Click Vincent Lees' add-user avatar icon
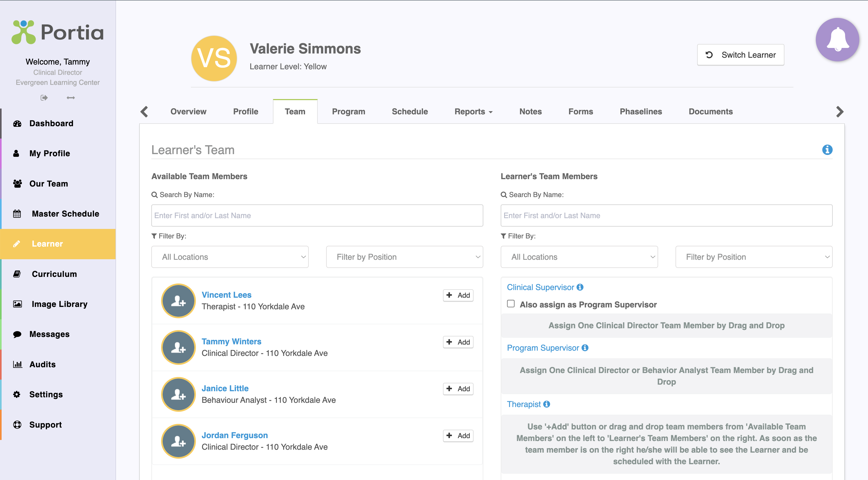The width and height of the screenshot is (868, 480). (178, 301)
